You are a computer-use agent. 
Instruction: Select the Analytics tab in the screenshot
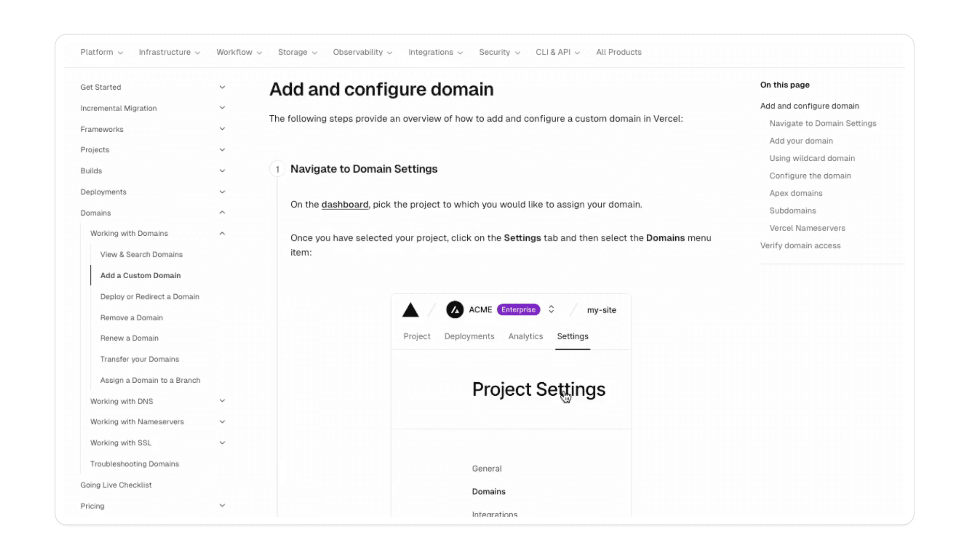point(525,336)
